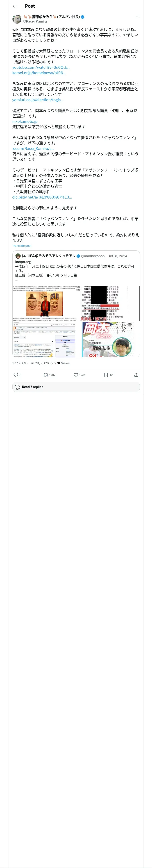Click the back arrow icon
This screenshot has width=152, height=868.
[14, 6]
